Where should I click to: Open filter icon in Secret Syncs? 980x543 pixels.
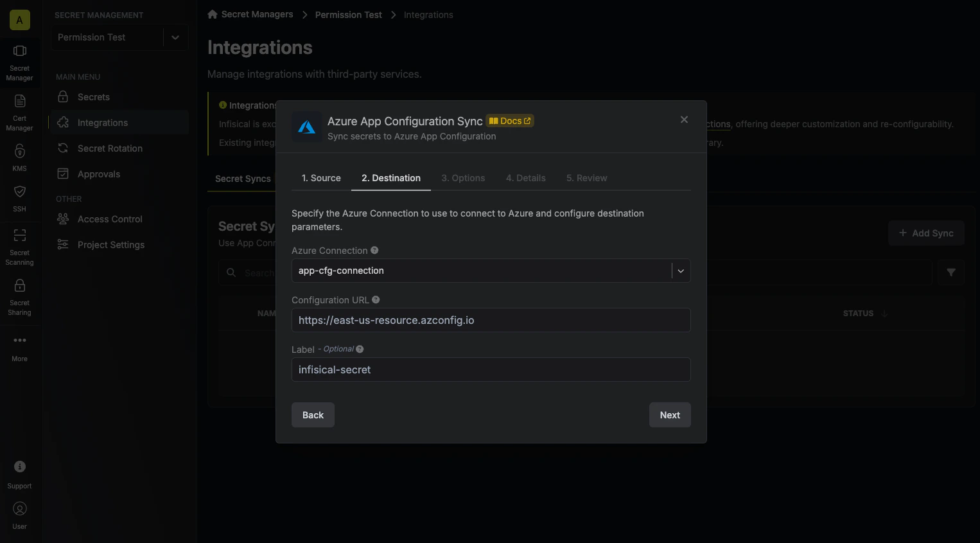(x=951, y=272)
